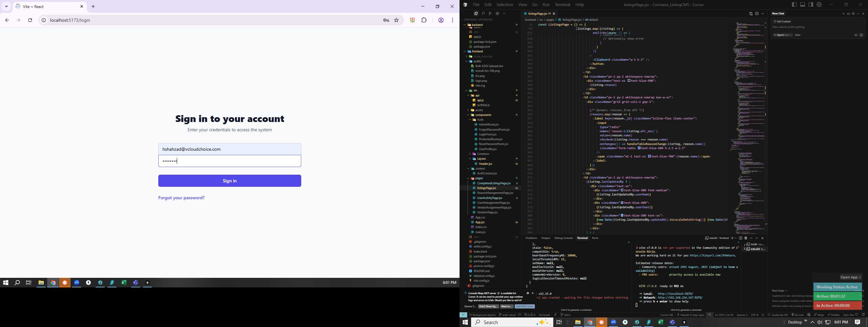Image resolution: width=868 pixels, height=327 pixels.
Task: Split the terminal panel
Action: coord(741,238)
